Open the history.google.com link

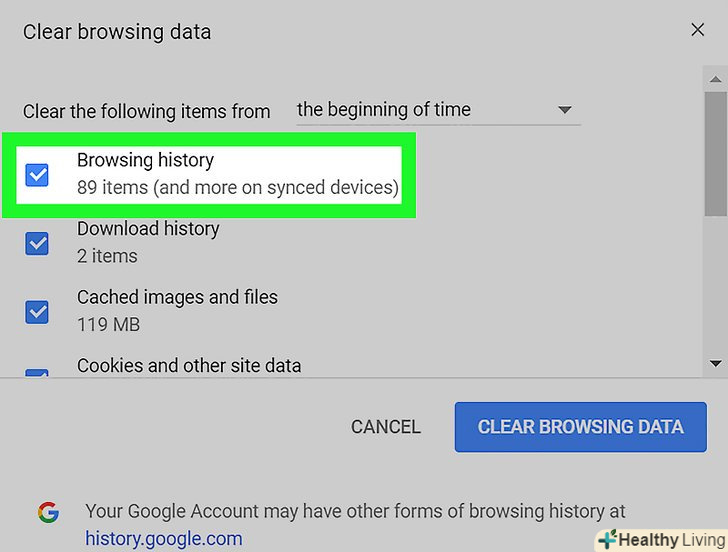tap(164, 539)
